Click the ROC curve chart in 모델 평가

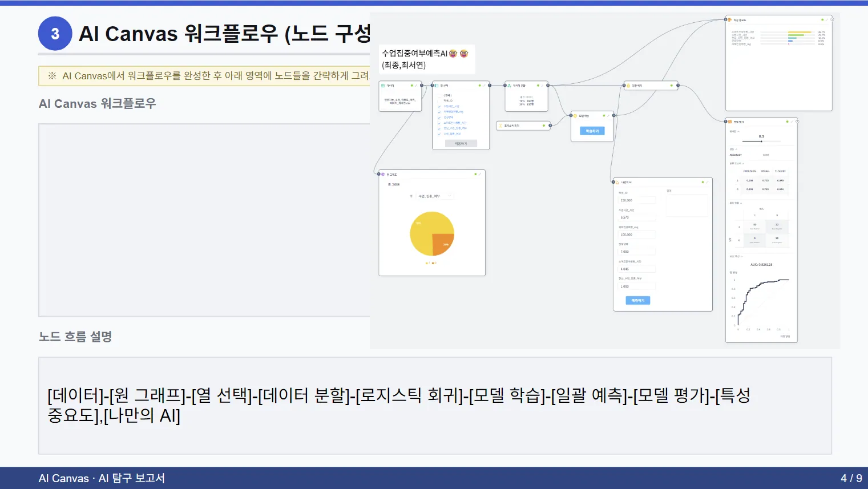[762, 302]
